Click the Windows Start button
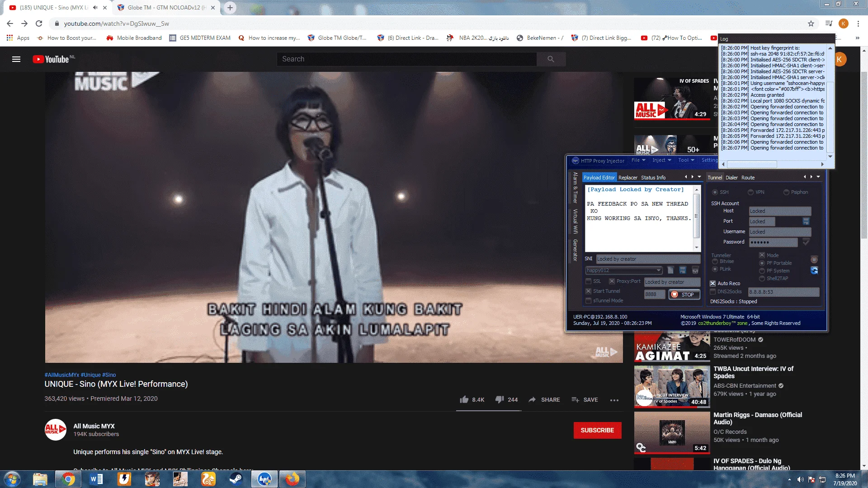This screenshot has height=488, width=868. [12, 479]
